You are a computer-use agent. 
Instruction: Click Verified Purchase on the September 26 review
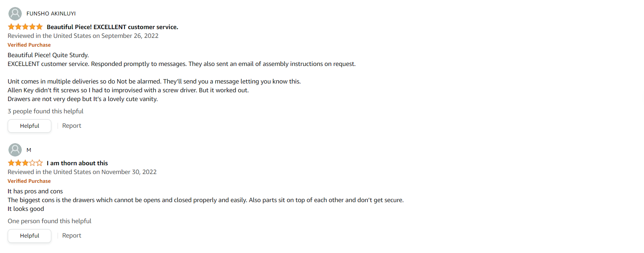point(29,45)
